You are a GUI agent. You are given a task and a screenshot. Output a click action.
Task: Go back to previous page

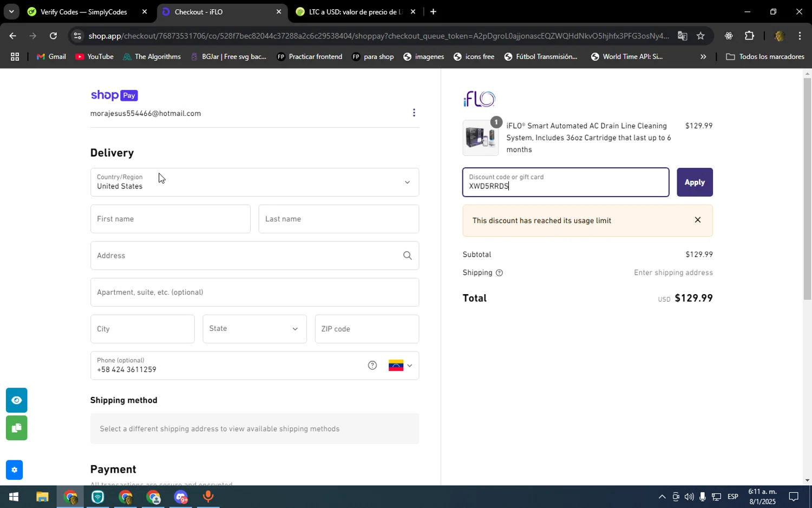(12, 36)
